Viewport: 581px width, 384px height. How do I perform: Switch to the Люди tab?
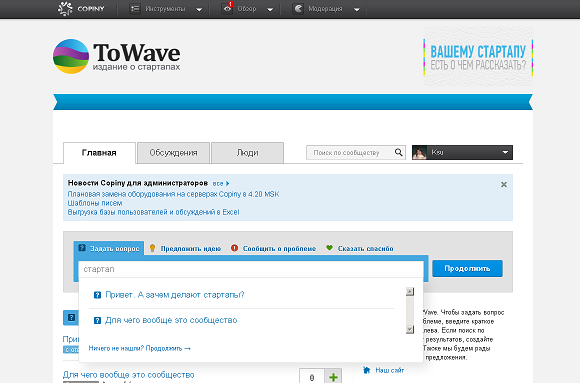tap(248, 153)
